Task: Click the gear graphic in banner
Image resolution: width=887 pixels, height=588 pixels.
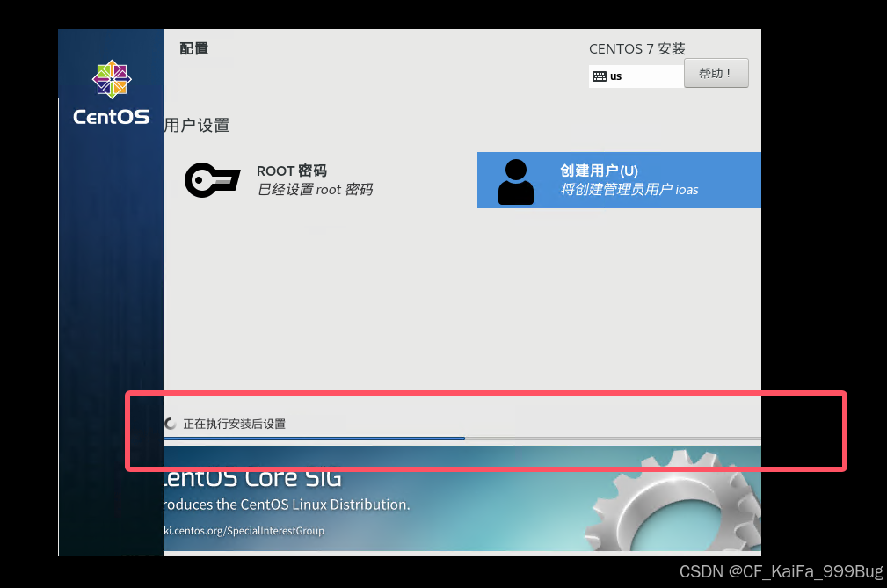Action: 673,500
